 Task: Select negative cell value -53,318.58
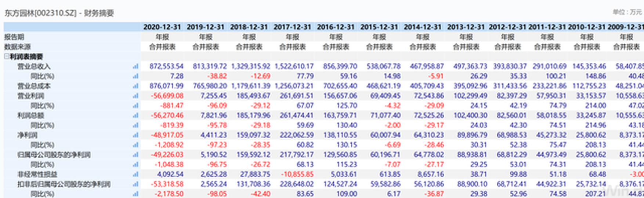(x=167, y=184)
